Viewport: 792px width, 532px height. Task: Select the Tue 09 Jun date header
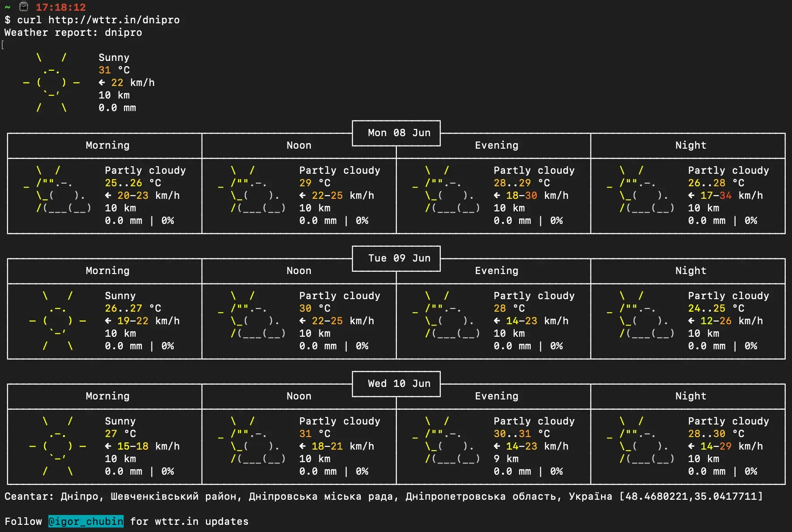399,258
